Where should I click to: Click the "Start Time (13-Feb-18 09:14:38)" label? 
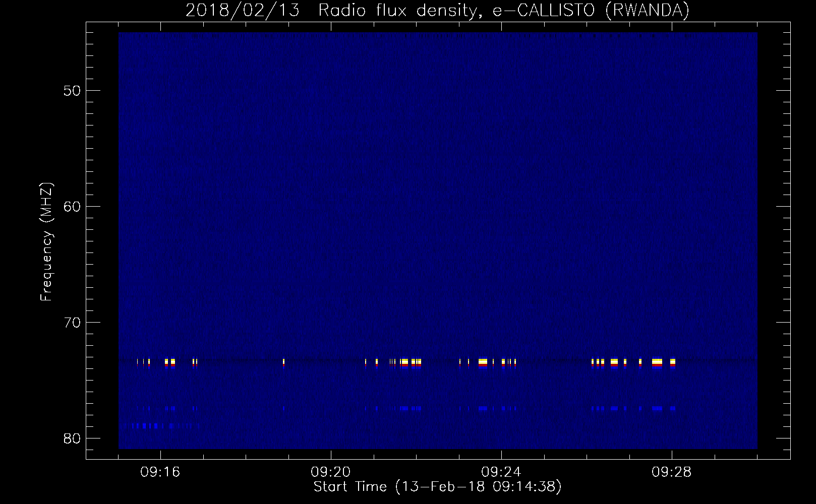[438, 487]
